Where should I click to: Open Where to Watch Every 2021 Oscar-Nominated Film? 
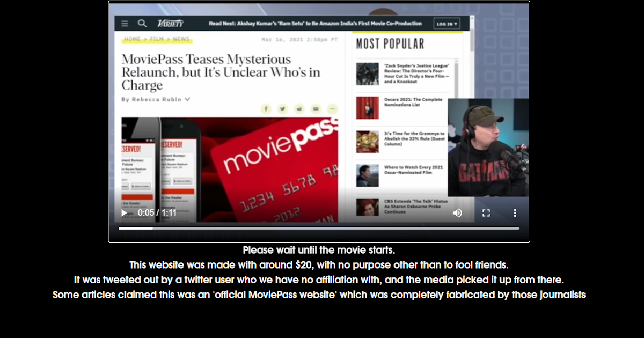click(414, 170)
